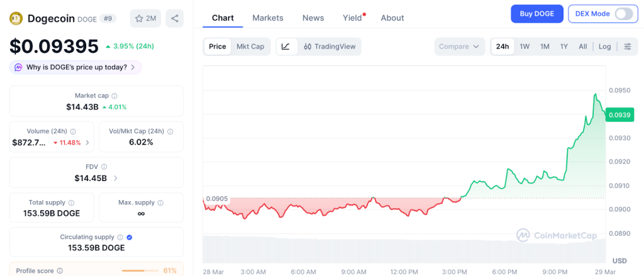Toggle the DEX Mode switch
Image resolution: width=644 pixels, height=276 pixels.
coord(623,14)
